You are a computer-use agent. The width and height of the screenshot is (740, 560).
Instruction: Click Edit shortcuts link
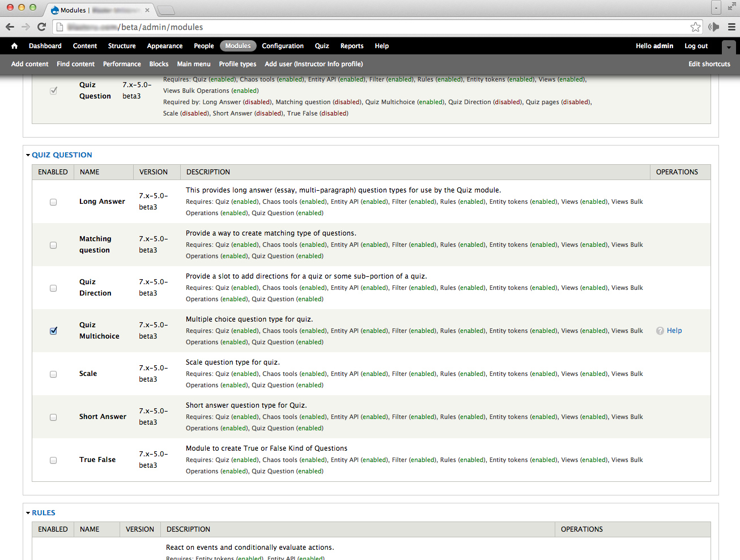709,64
